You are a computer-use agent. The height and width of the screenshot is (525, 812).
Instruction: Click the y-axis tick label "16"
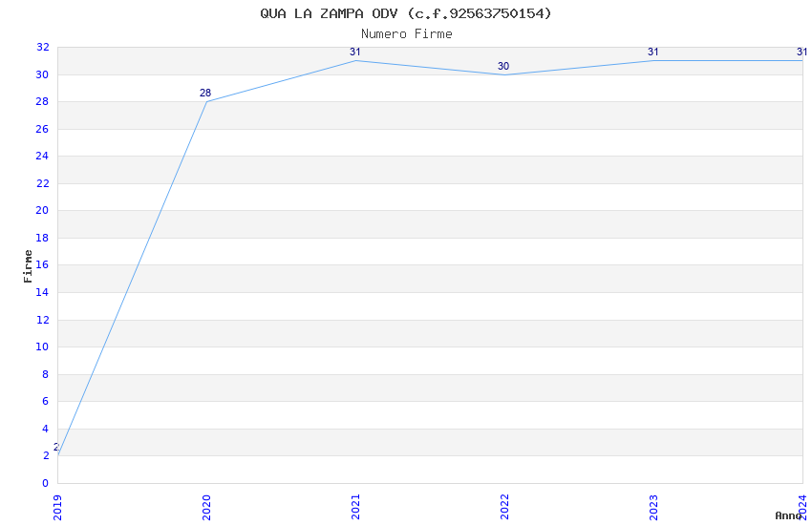click(42, 264)
